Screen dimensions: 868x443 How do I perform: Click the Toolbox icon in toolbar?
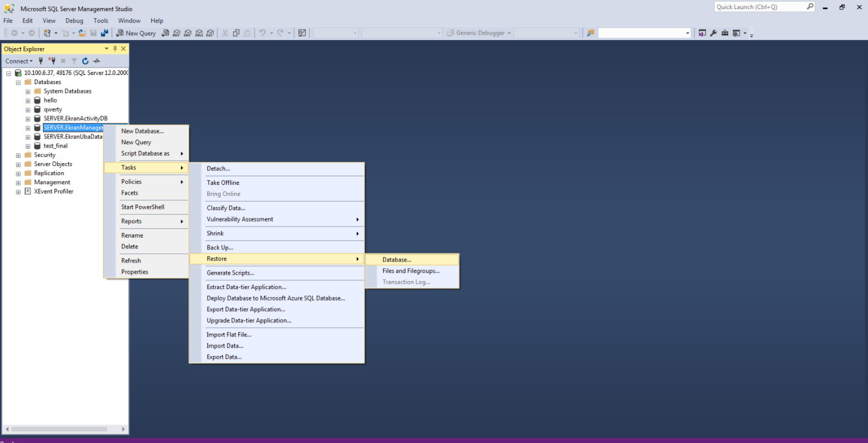click(x=725, y=33)
